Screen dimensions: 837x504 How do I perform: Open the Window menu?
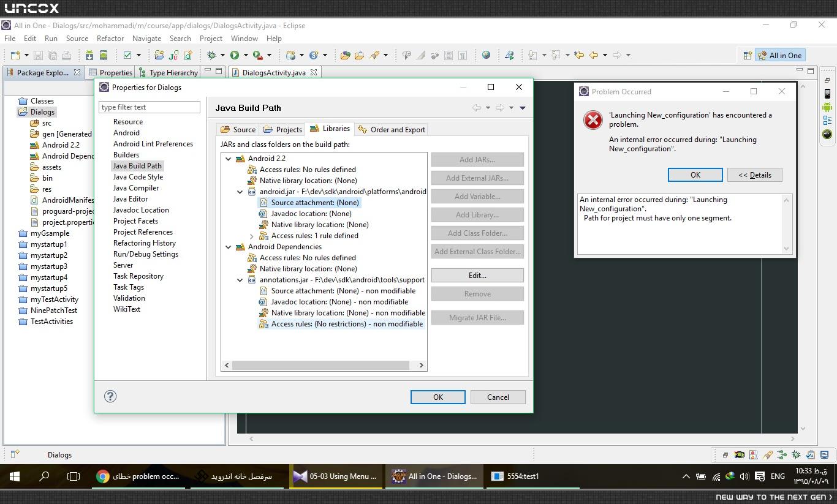(x=244, y=38)
